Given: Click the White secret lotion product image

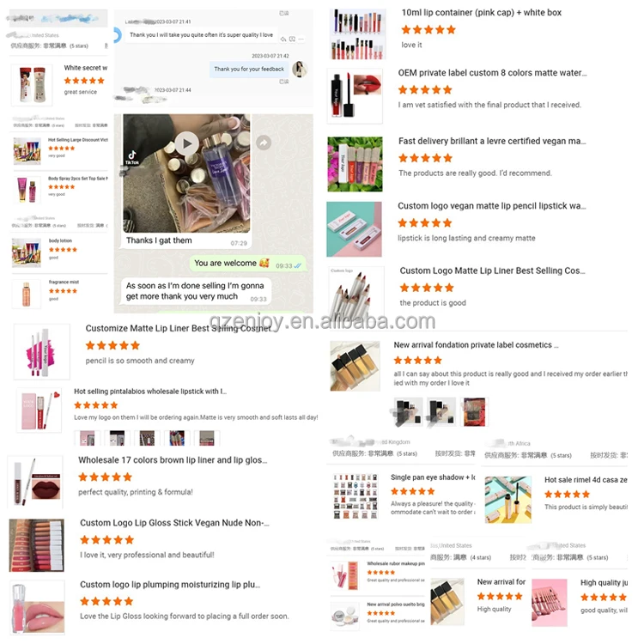Looking at the screenshot, I should click(32, 85).
